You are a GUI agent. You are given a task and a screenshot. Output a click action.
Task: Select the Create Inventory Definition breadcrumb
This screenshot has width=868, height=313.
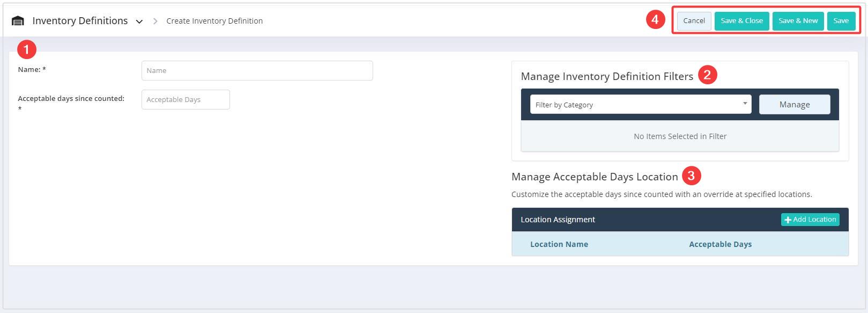pos(214,21)
